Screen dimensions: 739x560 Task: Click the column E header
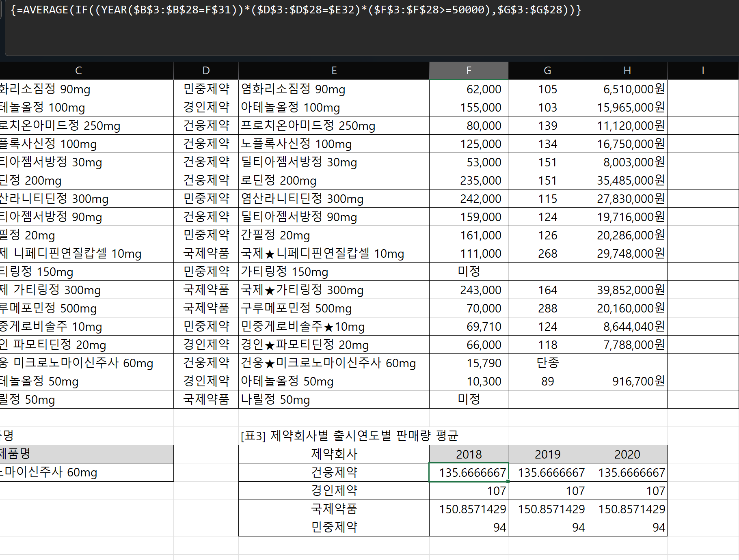(334, 71)
